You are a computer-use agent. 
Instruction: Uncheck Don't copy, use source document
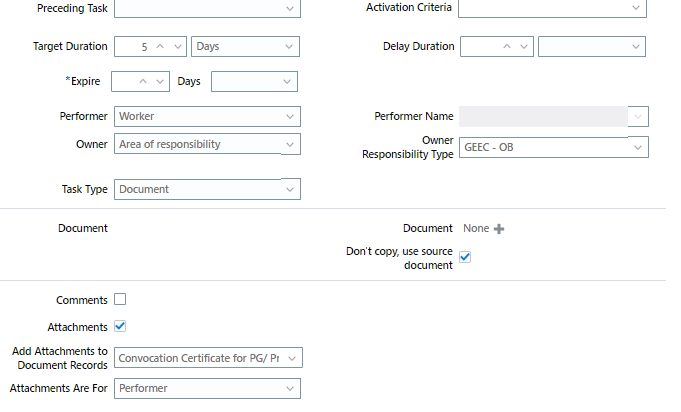tap(465, 257)
